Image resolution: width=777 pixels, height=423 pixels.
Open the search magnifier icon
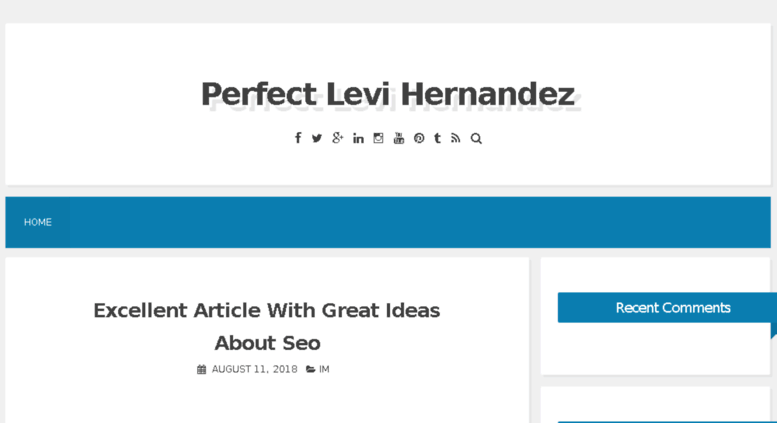point(476,139)
